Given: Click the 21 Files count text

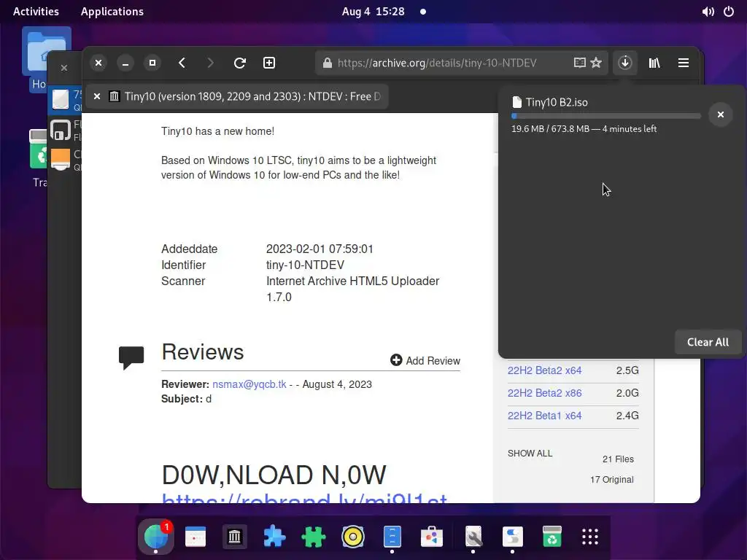Looking at the screenshot, I should click(618, 459).
